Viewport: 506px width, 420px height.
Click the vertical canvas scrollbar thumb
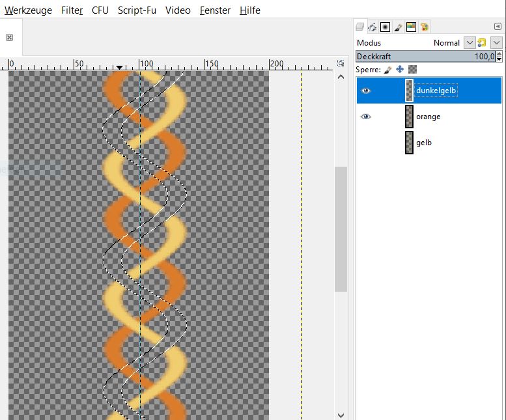(341, 229)
